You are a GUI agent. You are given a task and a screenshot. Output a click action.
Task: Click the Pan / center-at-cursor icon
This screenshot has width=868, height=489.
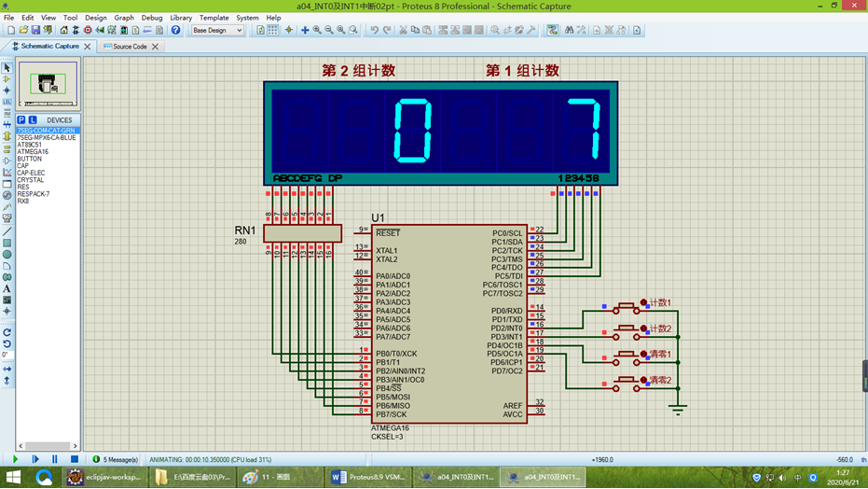click(305, 30)
